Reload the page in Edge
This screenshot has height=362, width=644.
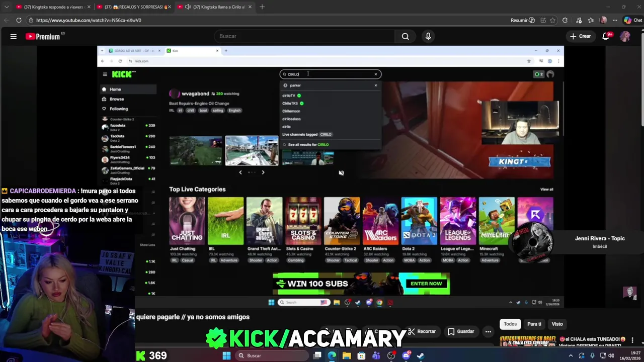(19, 20)
